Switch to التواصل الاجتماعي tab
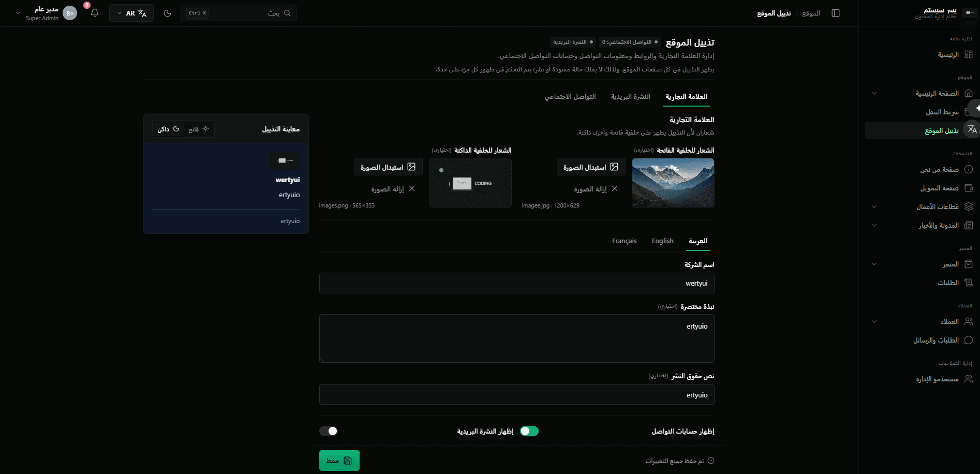The height and width of the screenshot is (474, 980). (570, 97)
